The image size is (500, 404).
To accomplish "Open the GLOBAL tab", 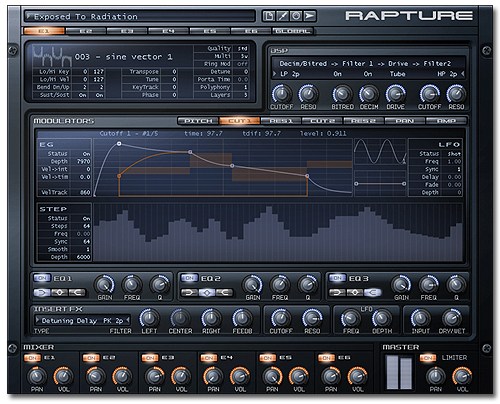I will point(293,31).
